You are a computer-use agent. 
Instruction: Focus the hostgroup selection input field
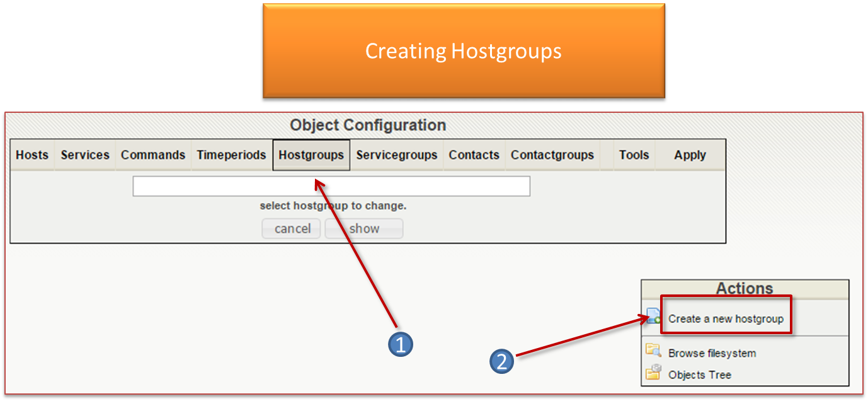click(x=331, y=186)
